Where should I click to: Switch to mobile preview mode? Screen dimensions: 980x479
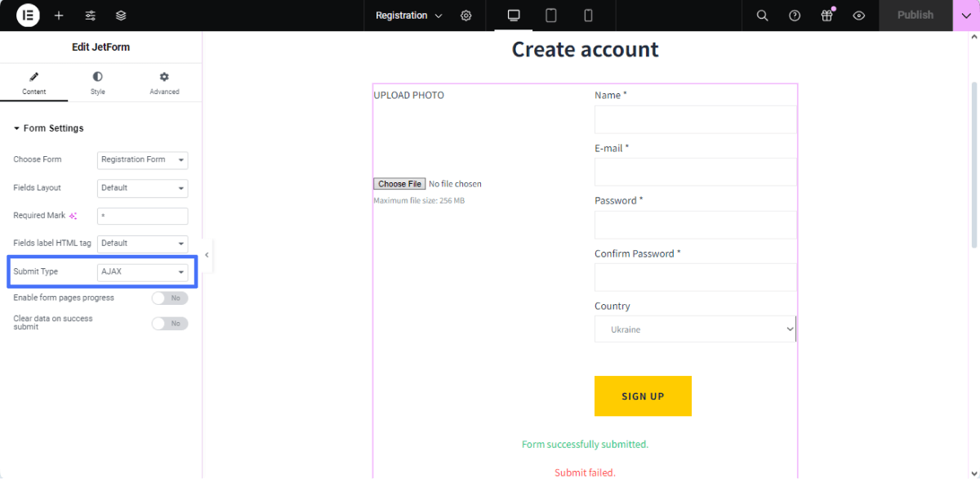(x=588, y=16)
